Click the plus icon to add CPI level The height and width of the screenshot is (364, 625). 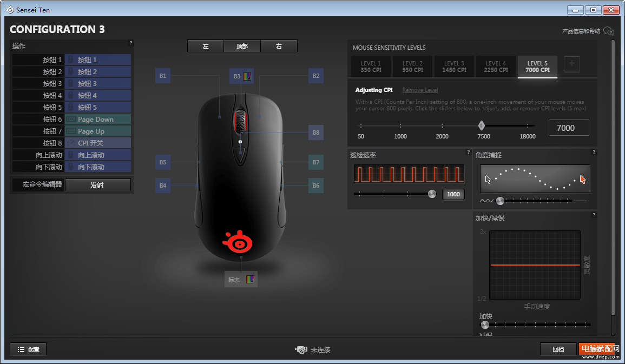[x=572, y=64]
